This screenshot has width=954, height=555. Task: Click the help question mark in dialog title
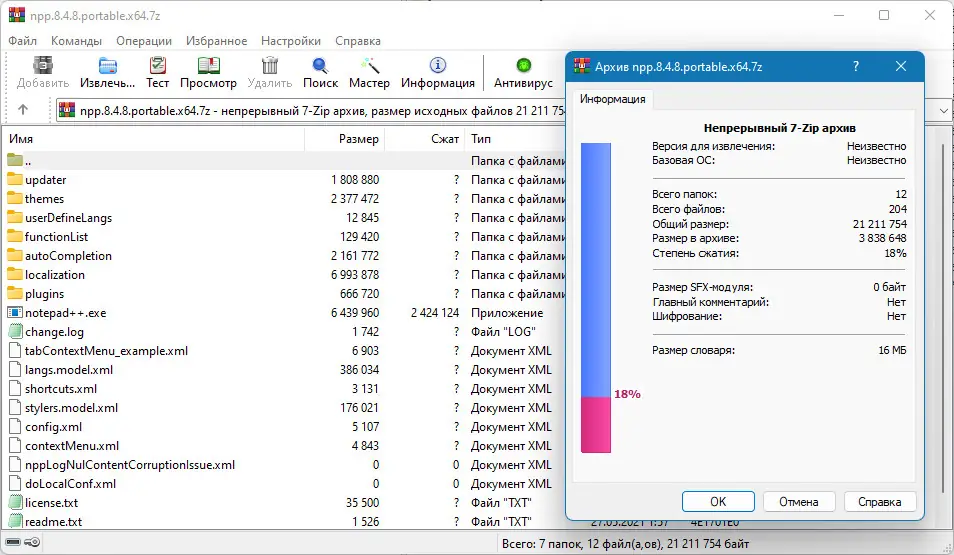(855, 66)
